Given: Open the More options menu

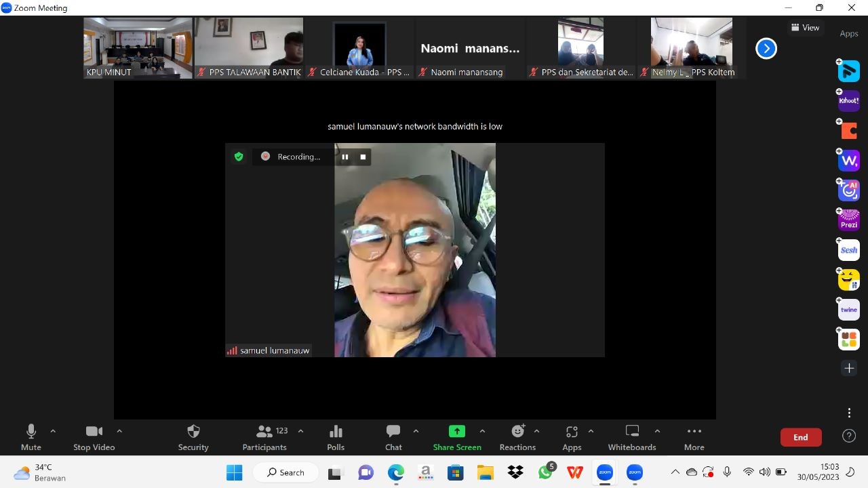Looking at the screenshot, I should pos(694,437).
